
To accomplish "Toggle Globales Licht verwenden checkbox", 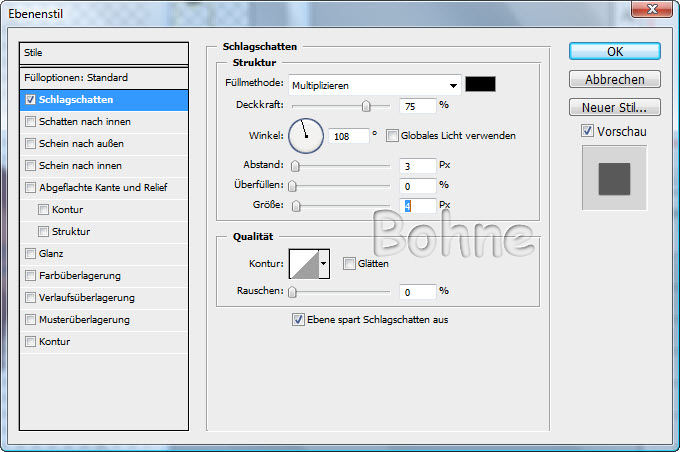I will pos(393,135).
